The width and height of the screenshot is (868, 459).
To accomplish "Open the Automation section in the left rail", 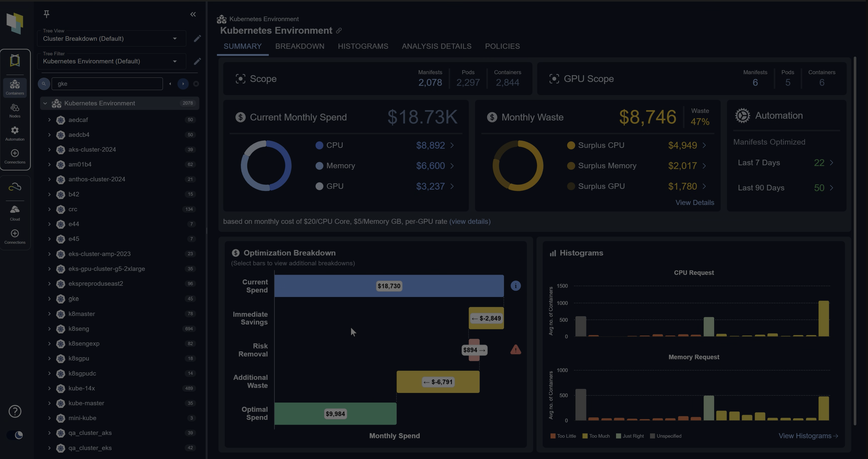I will click(x=15, y=133).
